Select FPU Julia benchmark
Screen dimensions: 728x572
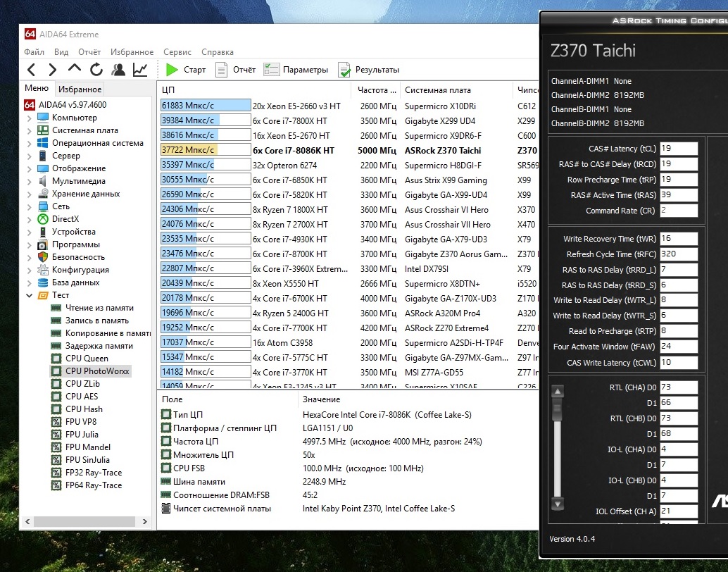click(82, 435)
